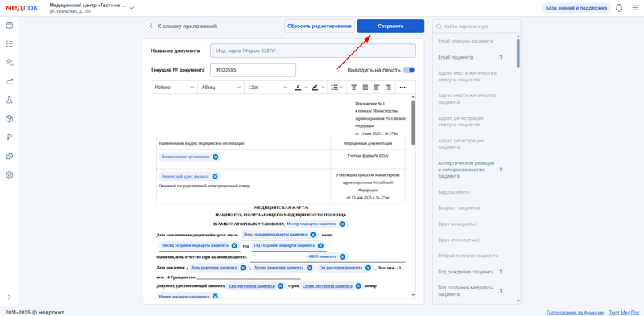Toggle the Выводить на печать switch

(409, 70)
